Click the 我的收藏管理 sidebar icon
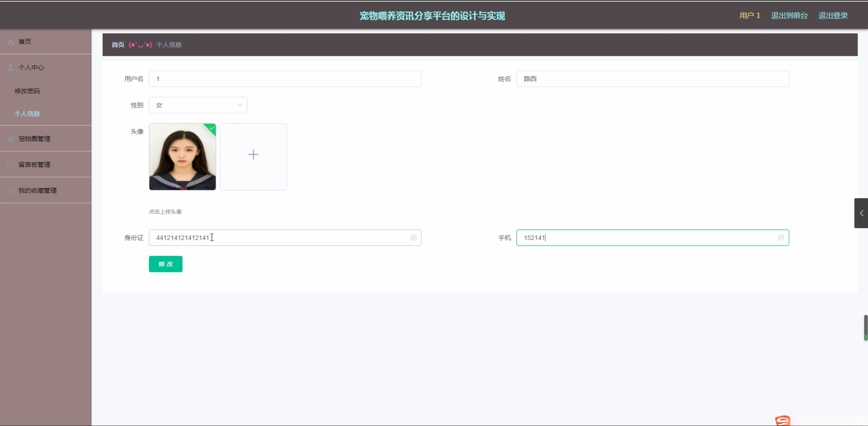The width and height of the screenshot is (868, 426). tap(11, 190)
